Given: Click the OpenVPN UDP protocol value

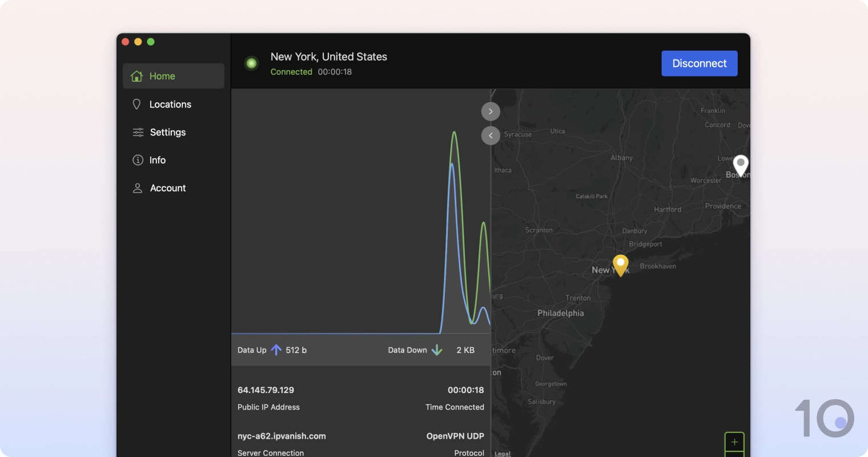Looking at the screenshot, I should (x=455, y=436).
